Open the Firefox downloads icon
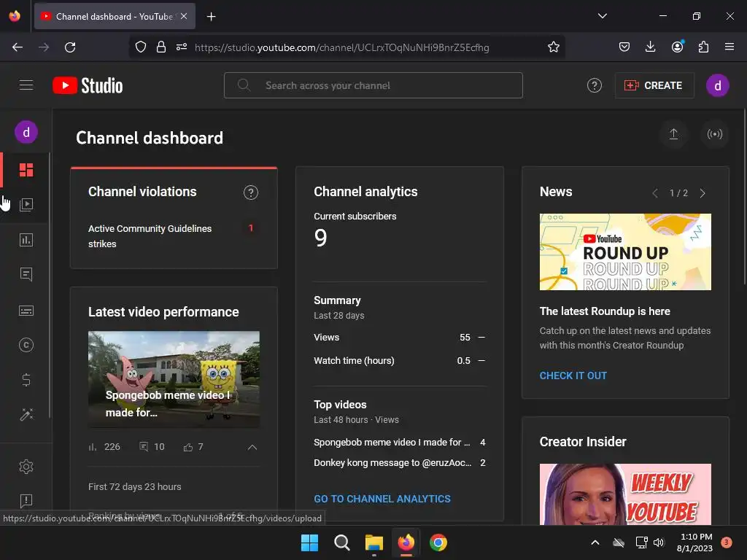The image size is (747, 560). (650, 47)
